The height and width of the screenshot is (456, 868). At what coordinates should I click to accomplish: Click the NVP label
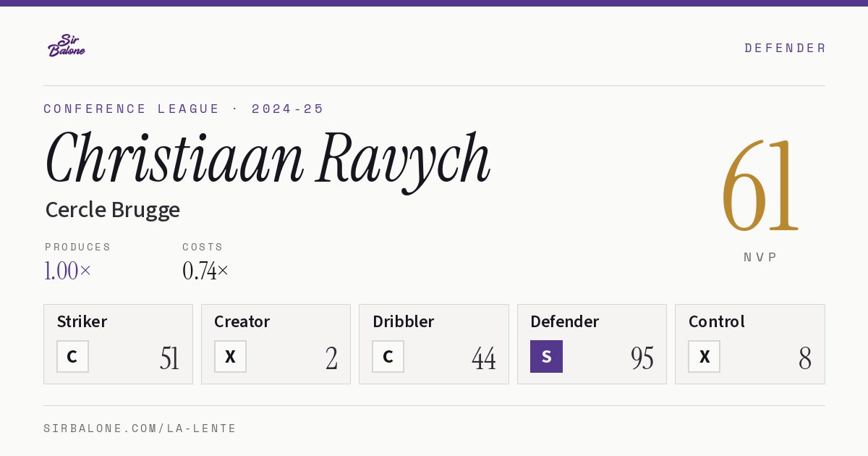tap(760, 257)
